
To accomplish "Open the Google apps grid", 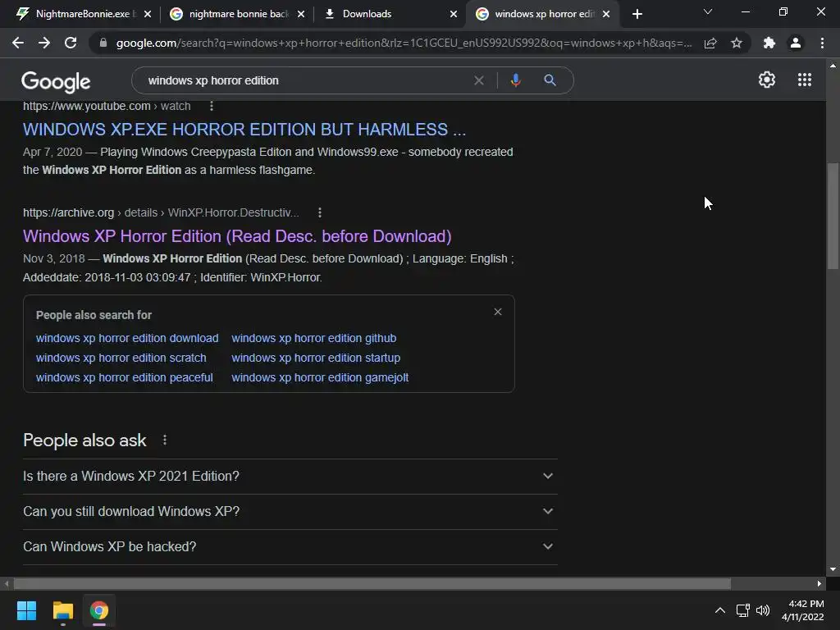I will point(805,80).
